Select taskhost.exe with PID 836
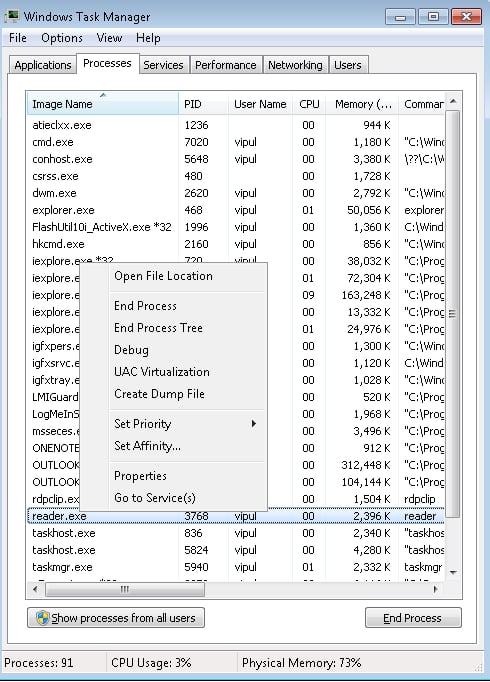The height and width of the screenshot is (682, 490). point(236,533)
